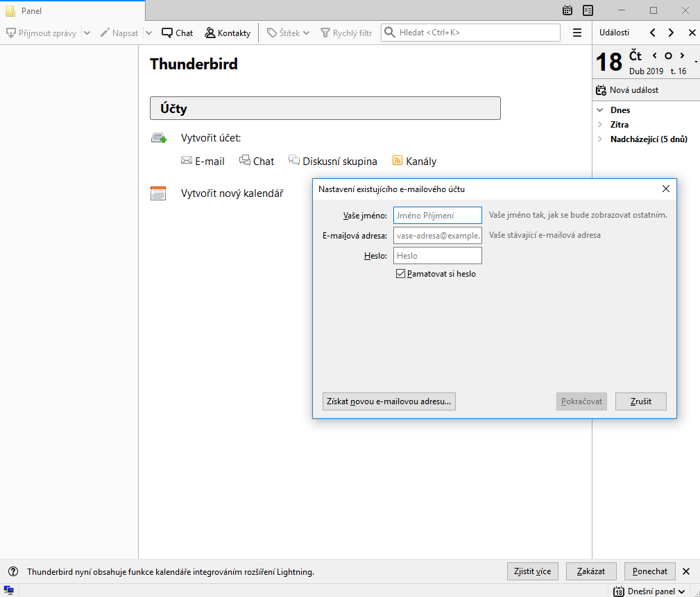The height and width of the screenshot is (597, 700).
Task: Click the Pokračovat button
Action: point(581,401)
